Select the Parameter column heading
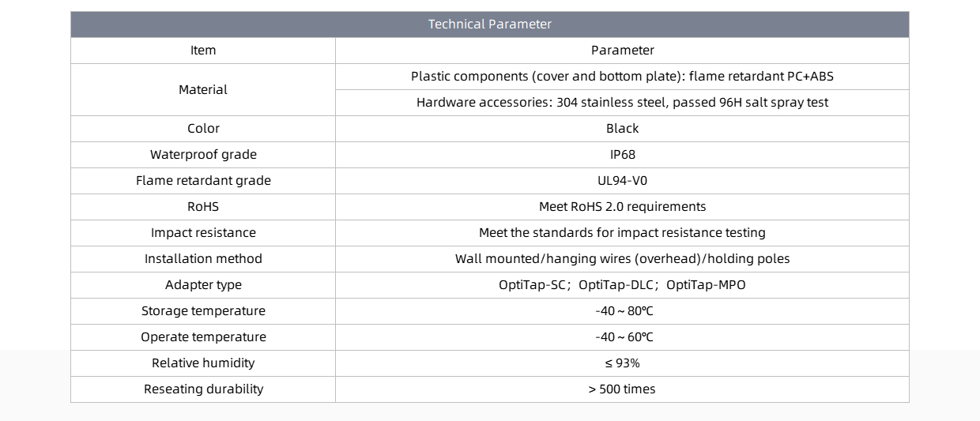The image size is (980, 421). [623, 51]
